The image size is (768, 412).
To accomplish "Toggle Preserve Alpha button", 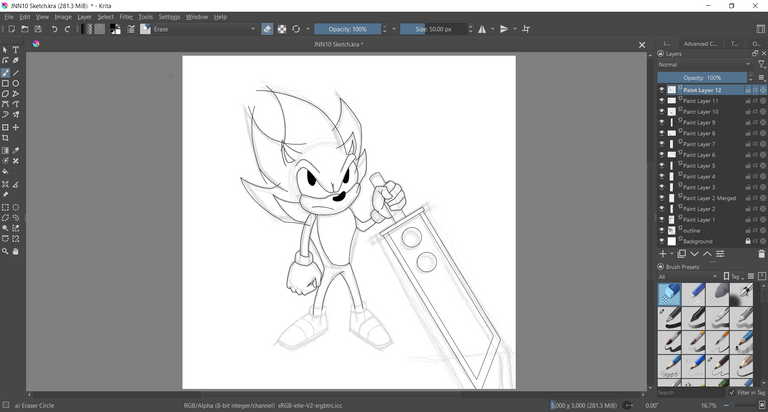I will coord(282,29).
